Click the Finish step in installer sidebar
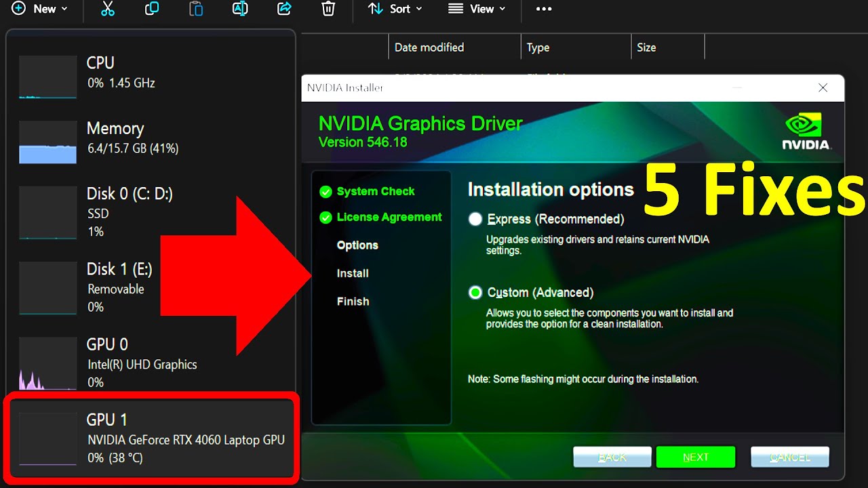868x488 pixels. coord(353,302)
